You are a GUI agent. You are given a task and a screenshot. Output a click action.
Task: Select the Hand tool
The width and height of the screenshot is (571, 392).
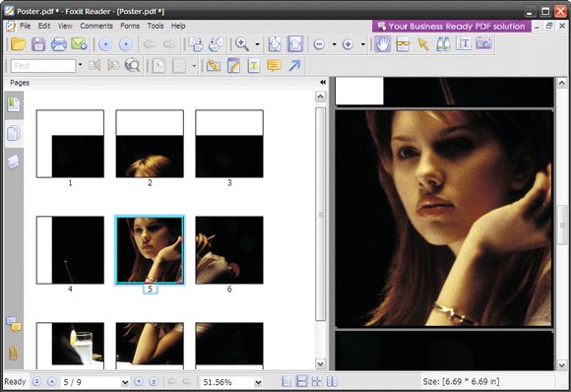382,44
